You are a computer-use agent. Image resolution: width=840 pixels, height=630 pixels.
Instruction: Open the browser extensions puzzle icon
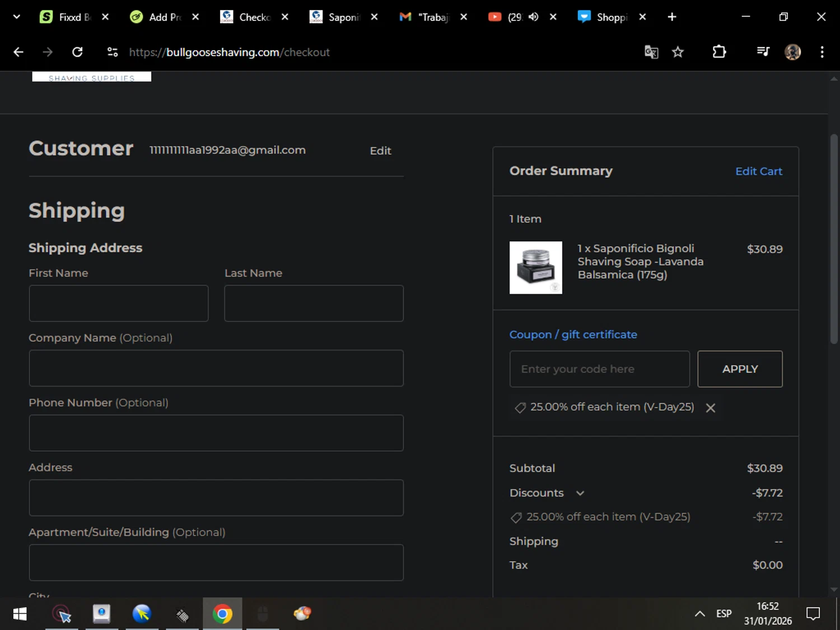click(719, 52)
